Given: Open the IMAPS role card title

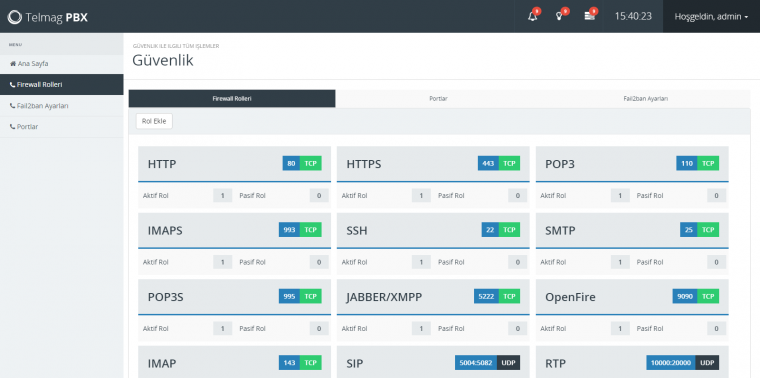Looking at the screenshot, I should click(165, 231).
